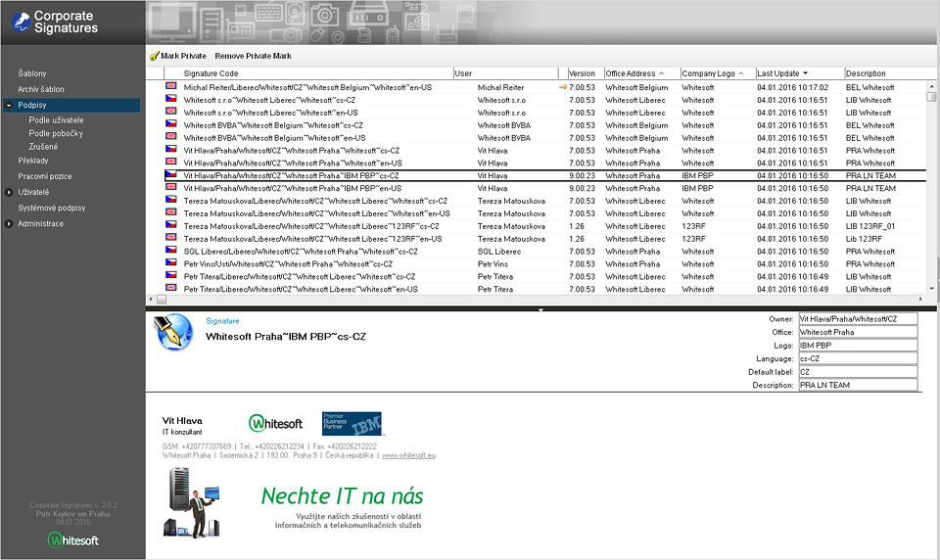The height and width of the screenshot is (560, 940).
Task: Click the Description input field
Action: 857,386
